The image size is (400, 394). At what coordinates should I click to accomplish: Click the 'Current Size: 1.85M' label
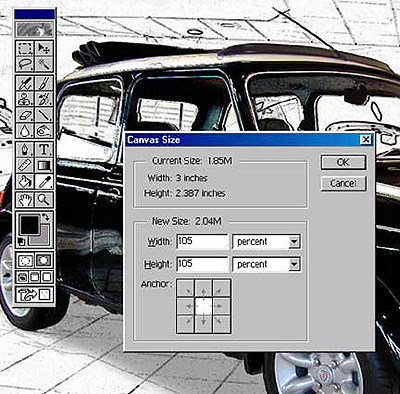pos(192,161)
